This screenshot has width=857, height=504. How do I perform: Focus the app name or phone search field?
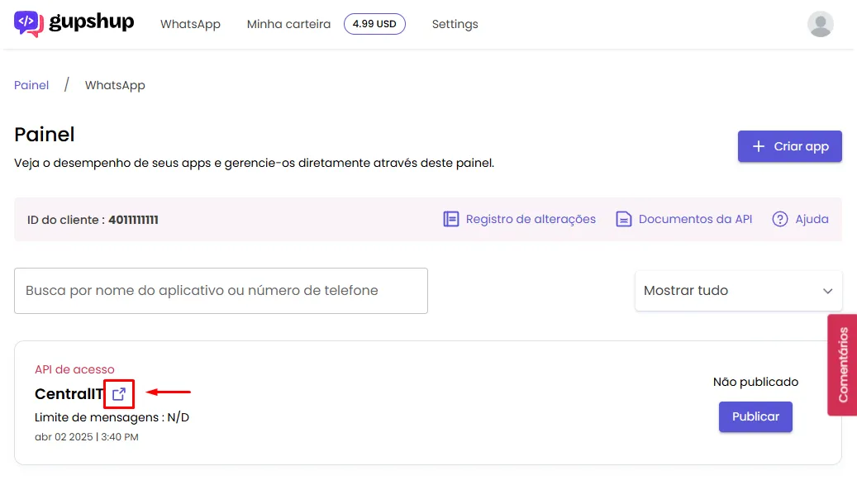pos(221,291)
